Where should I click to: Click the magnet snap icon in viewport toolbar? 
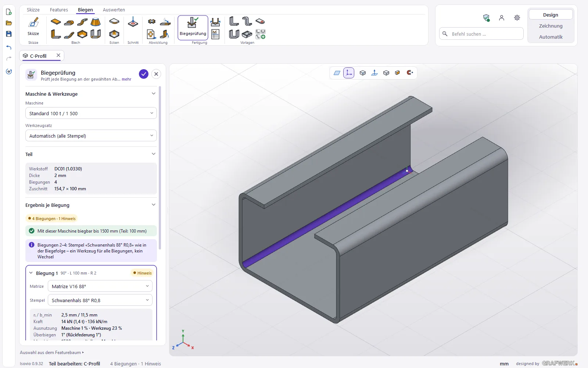(410, 73)
